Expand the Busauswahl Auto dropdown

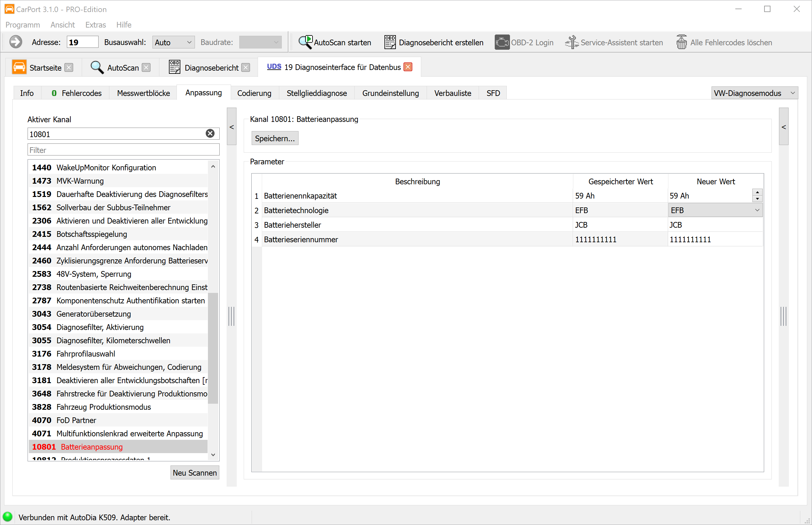coord(189,43)
